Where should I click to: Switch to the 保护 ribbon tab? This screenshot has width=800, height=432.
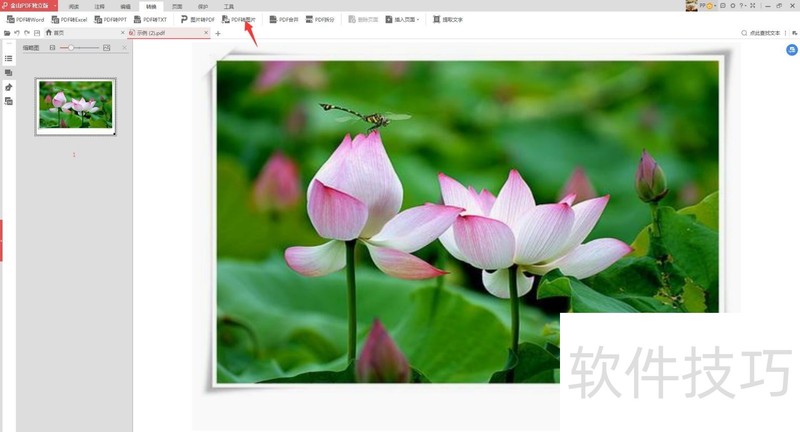click(203, 7)
